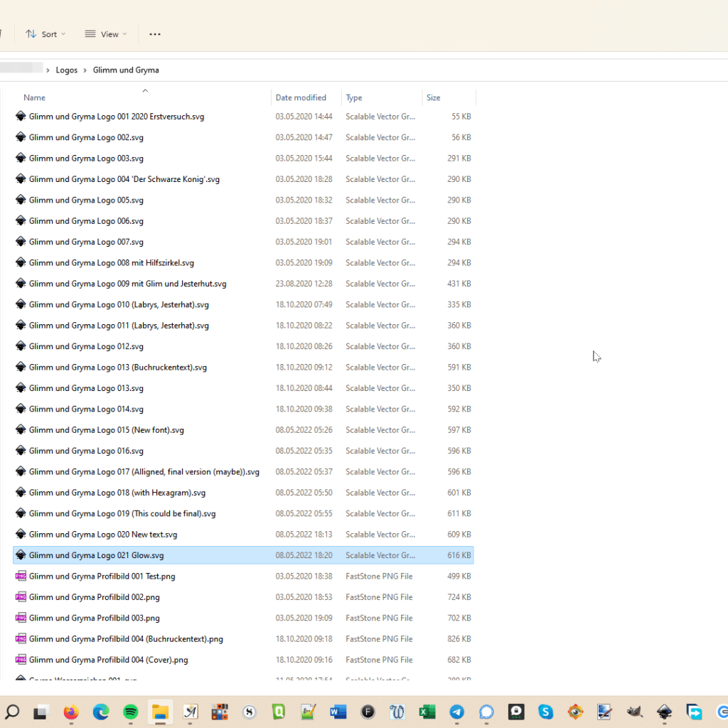Click the Inkscape icon in the taskbar
The image size is (728, 728).
pyautogui.click(x=664, y=712)
